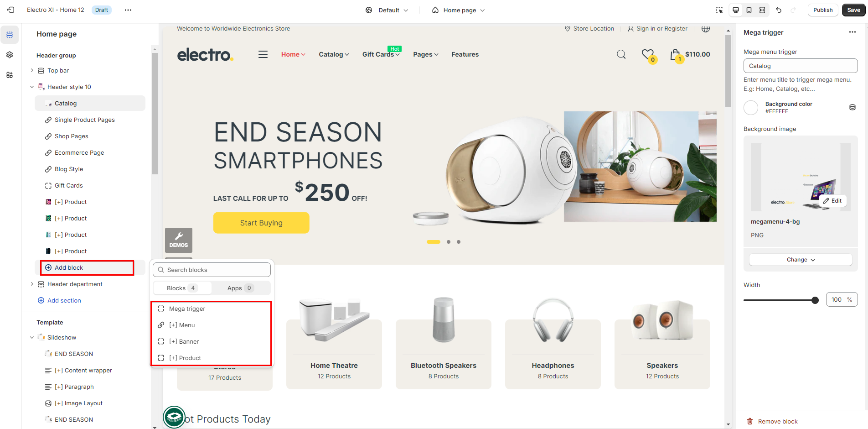Click the storefront search magnifier icon
Screen dimensions: 868x429
click(x=621, y=54)
